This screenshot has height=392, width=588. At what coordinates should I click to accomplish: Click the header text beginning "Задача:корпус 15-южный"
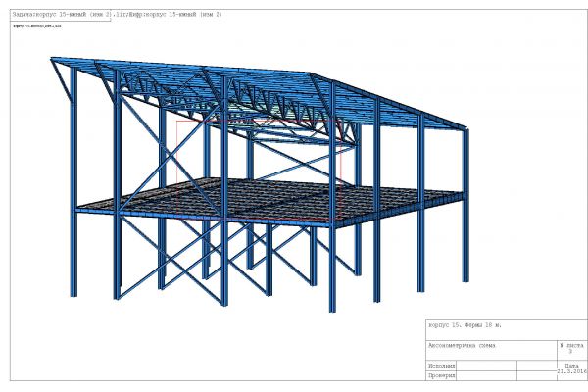click(x=118, y=15)
